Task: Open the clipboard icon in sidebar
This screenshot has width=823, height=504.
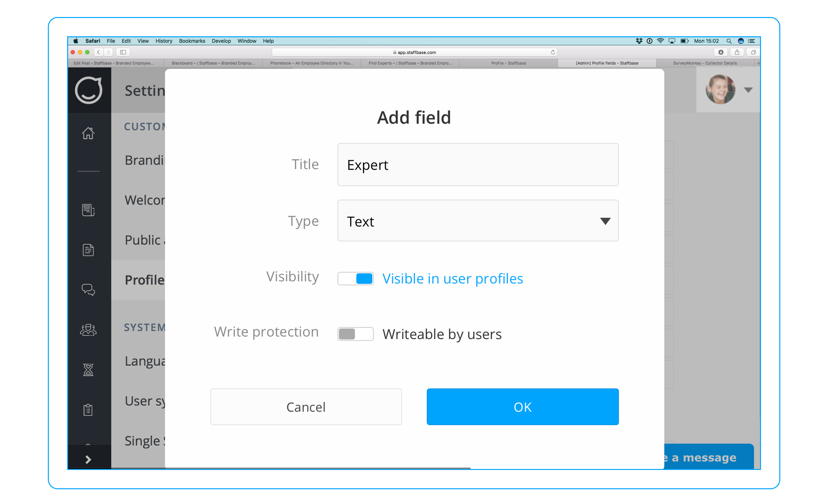Action: (88, 410)
